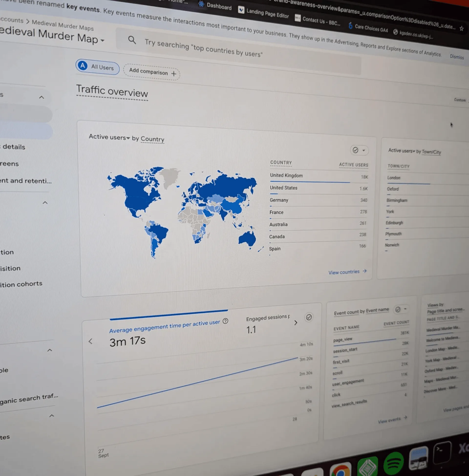Dismiss the key events banner
The width and height of the screenshot is (469, 476).
[x=457, y=57]
